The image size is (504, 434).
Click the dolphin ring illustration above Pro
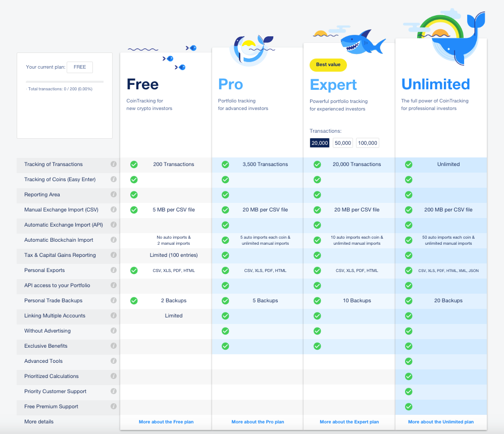point(251,50)
